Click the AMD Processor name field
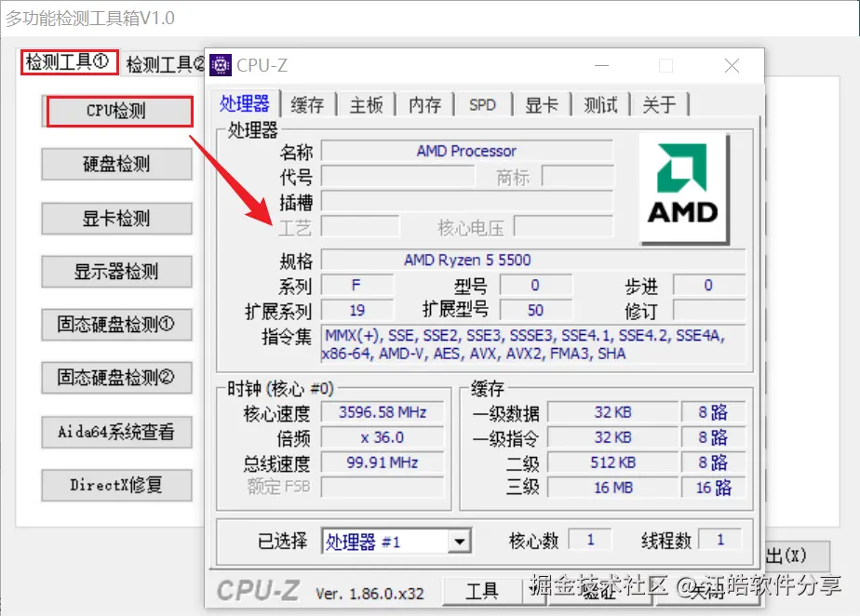 coord(466,151)
